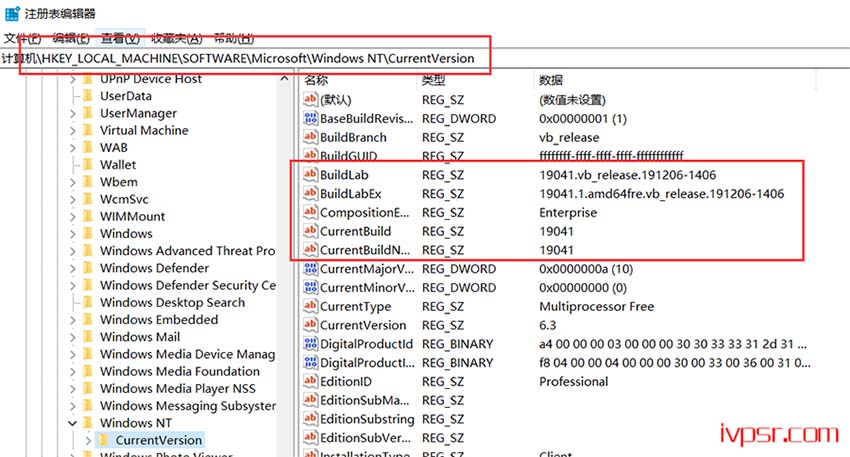The width and height of the screenshot is (850, 457).
Task: Select the Windows Advanced Threat Pro key
Action: [188, 250]
